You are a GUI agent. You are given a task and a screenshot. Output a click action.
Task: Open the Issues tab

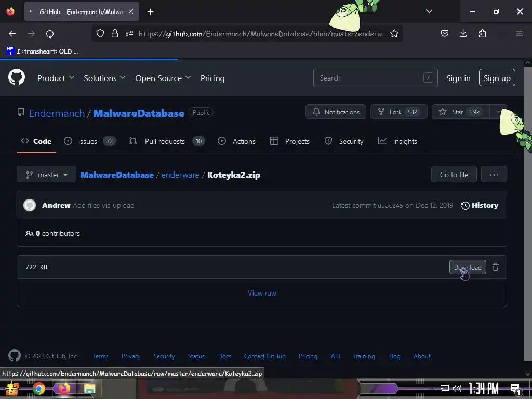(89, 141)
